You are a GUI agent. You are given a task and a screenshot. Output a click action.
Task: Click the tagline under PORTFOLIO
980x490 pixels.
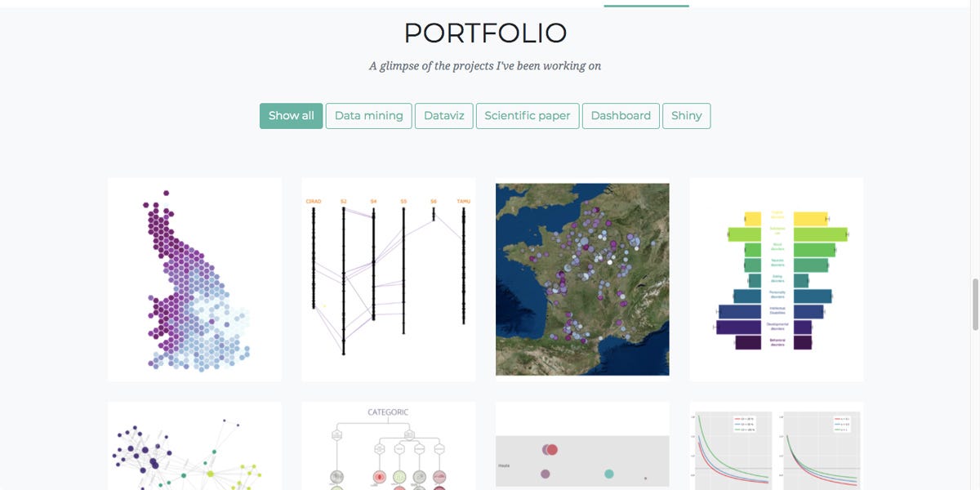pyautogui.click(x=485, y=65)
